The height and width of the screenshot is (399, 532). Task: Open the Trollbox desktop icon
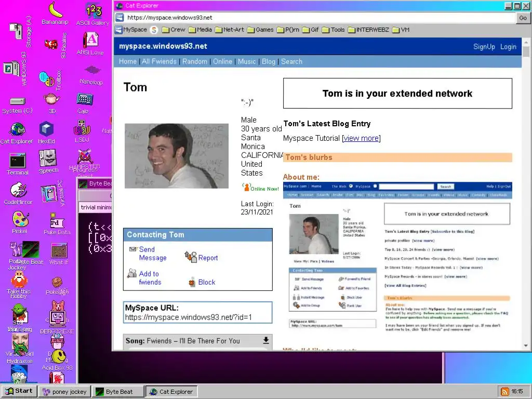point(50,79)
